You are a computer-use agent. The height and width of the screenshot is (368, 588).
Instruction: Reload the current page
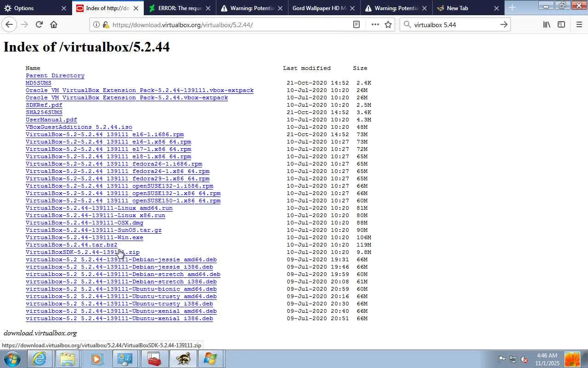pos(39,24)
